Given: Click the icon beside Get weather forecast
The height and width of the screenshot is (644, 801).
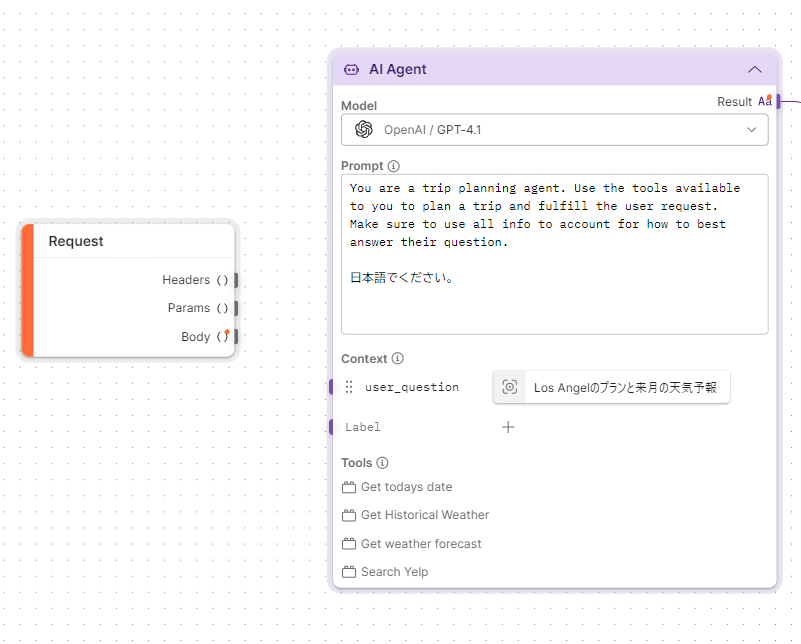Looking at the screenshot, I should click(x=349, y=544).
